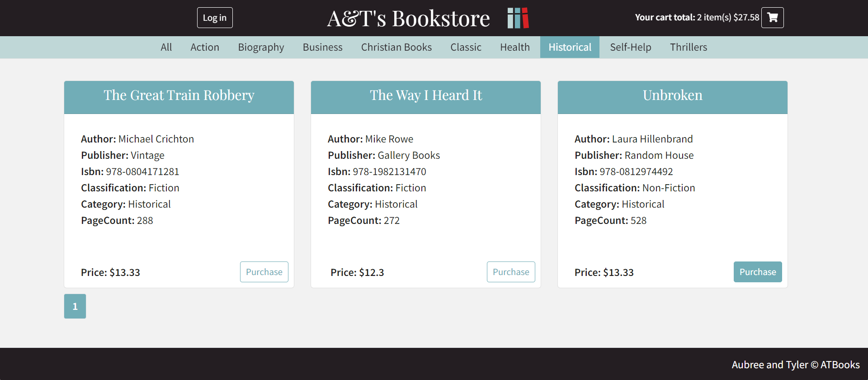Viewport: 868px width, 380px height.
Task: Click Aubree and Tyler © ATBooks footer
Action: (796, 365)
